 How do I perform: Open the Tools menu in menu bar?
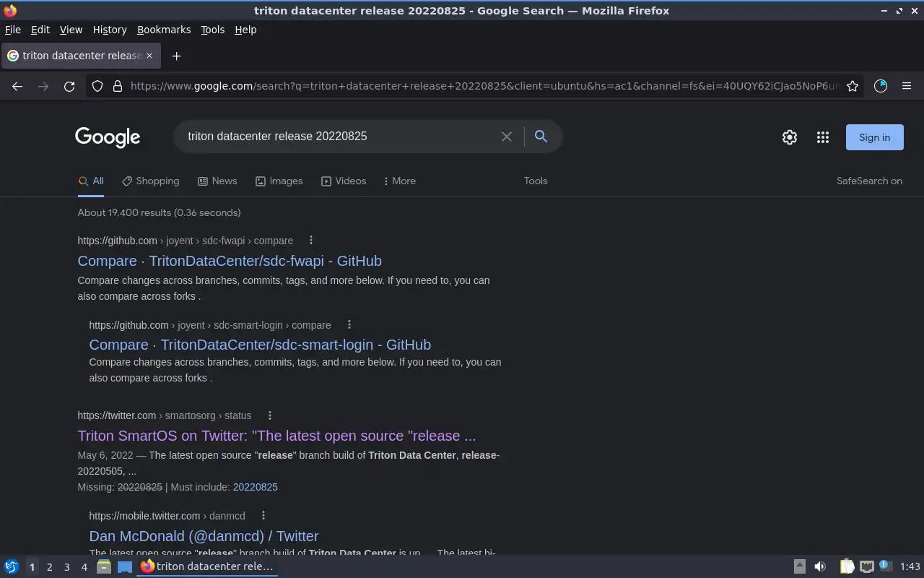pos(212,30)
